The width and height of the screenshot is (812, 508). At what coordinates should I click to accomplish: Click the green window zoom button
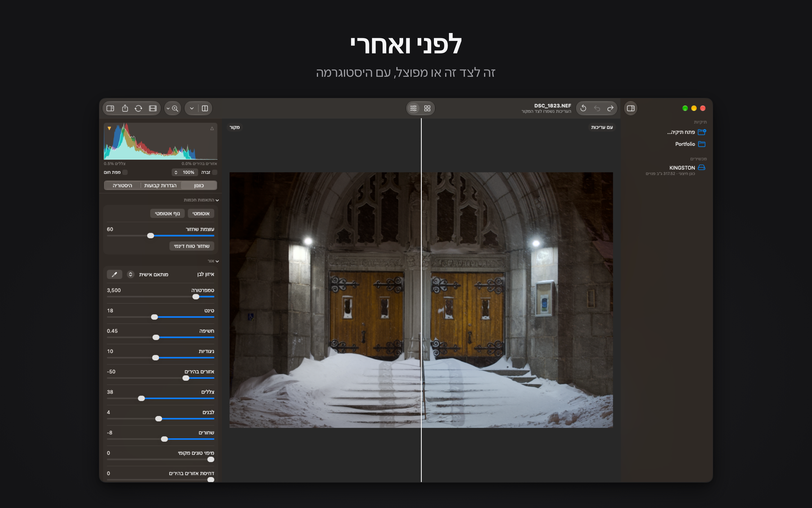[685, 108]
